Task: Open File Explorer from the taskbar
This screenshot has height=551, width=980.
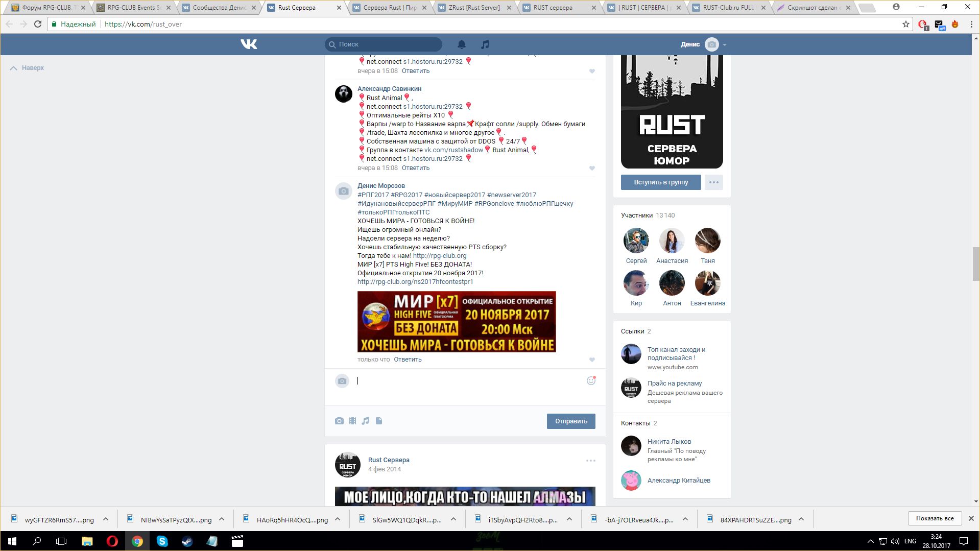Action: pos(87,541)
